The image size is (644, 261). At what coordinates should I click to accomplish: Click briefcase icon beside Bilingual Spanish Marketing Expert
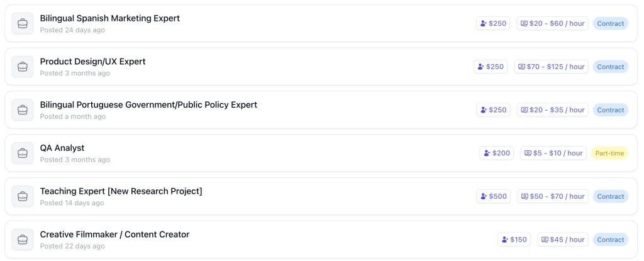(23, 23)
